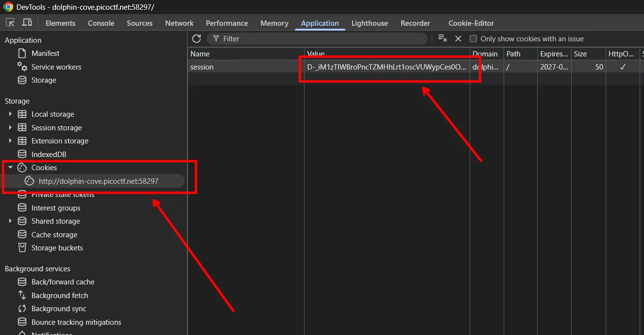This screenshot has width=644, height=335.
Task: Click the Background sync icon
Action: [x=22, y=308]
